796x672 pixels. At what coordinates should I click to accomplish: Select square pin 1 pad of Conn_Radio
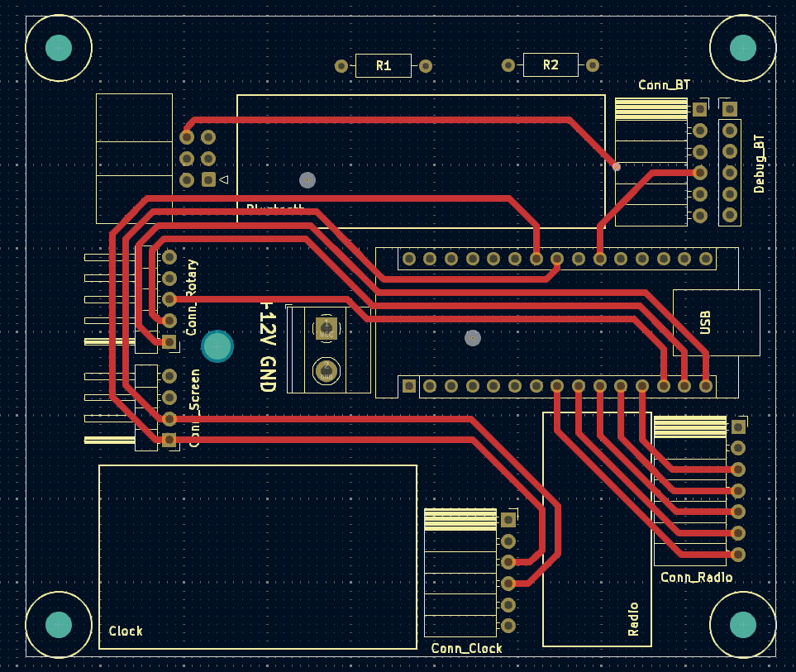coord(738,427)
